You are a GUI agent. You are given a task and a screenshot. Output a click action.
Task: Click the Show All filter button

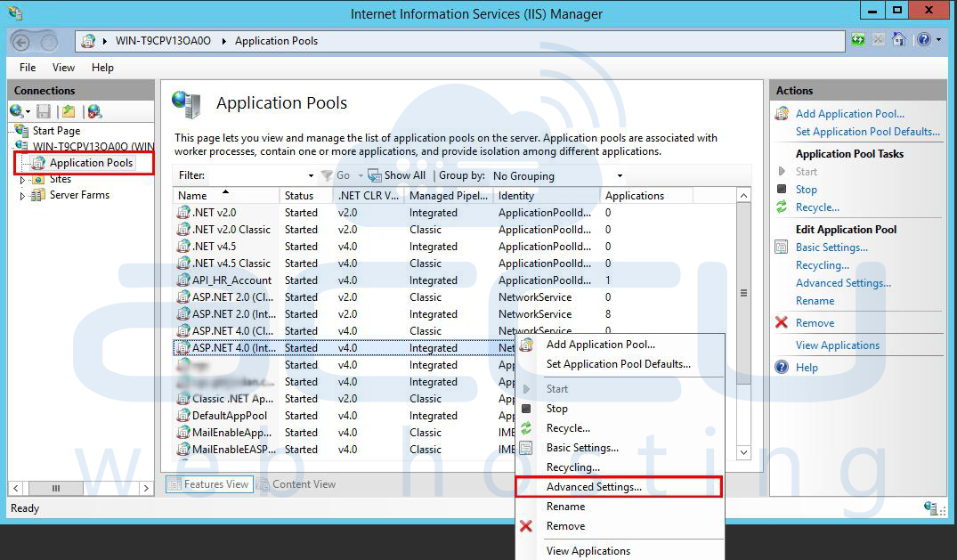coord(397,176)
